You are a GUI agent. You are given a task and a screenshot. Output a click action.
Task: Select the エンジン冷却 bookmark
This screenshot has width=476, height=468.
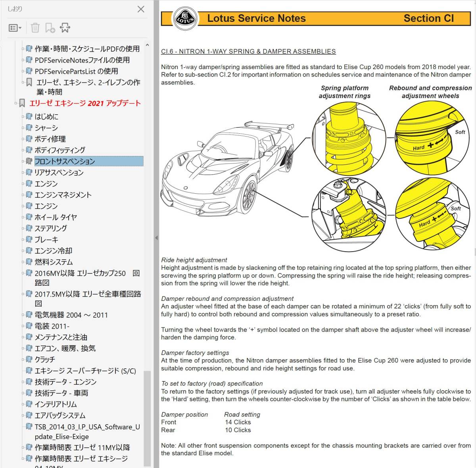click(54, 251)
